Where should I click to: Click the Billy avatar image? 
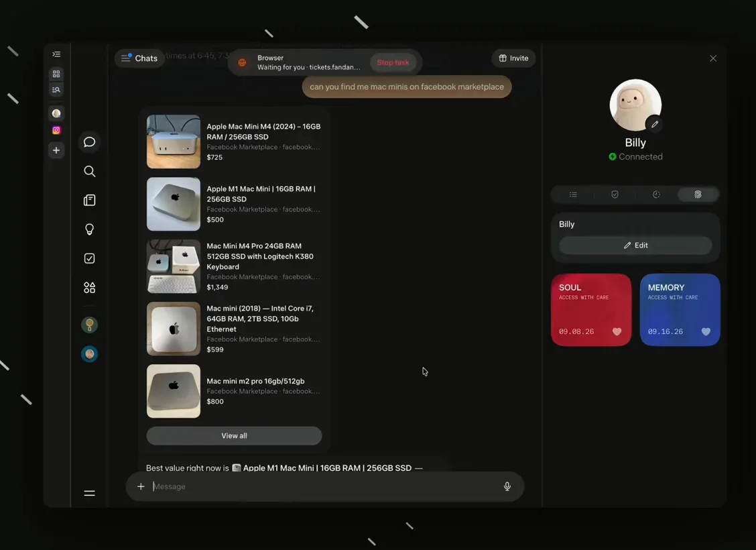pyautogui.click(x=635, y=105)
